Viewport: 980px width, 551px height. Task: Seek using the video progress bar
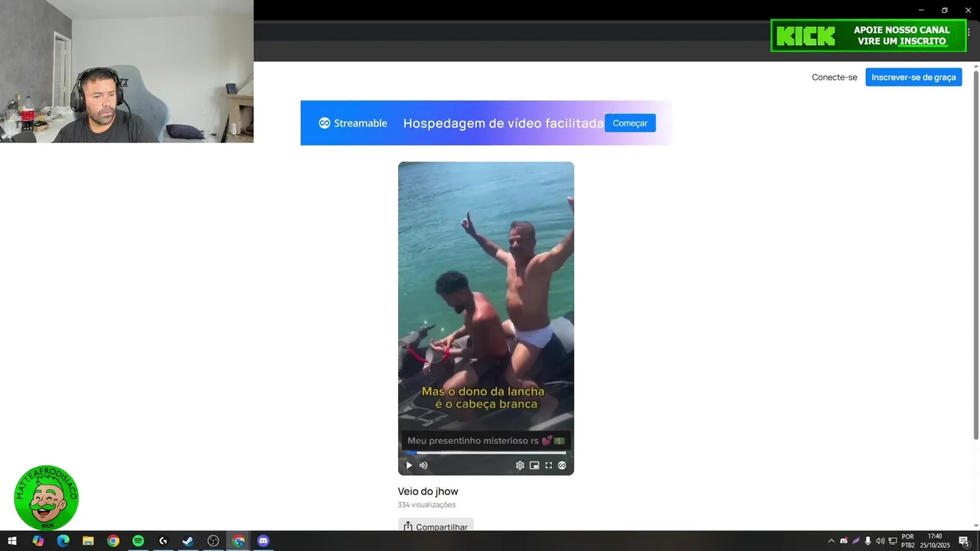(485, 453)
